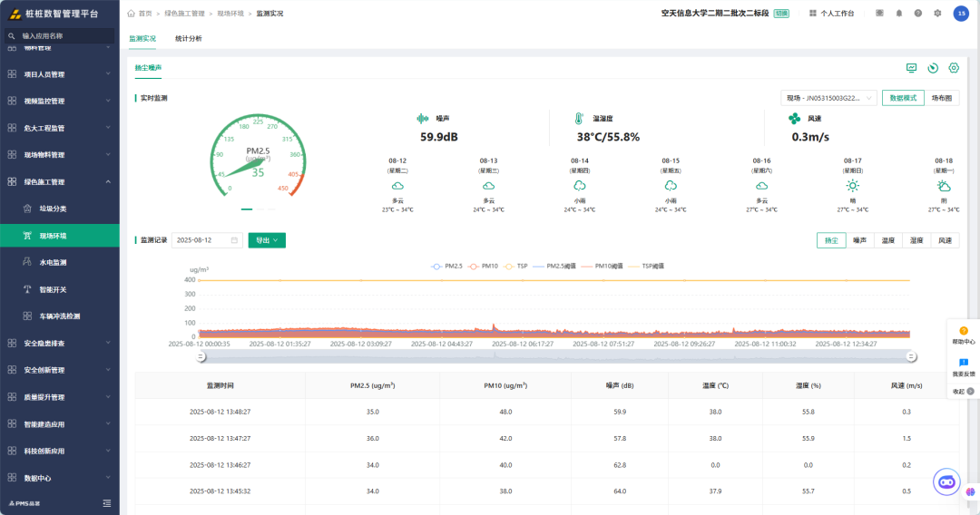
Task: Open 垃圾分类 via its bin icon
Action: (x=27, y=209)
